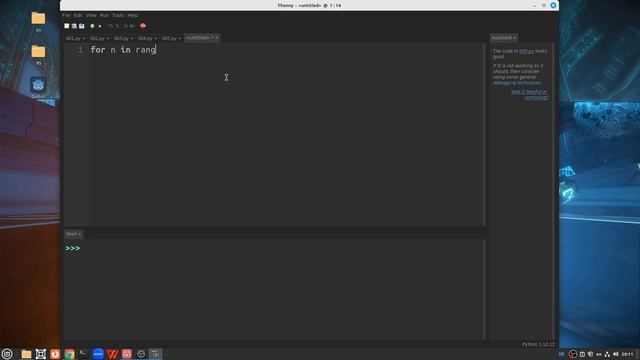Open the Help menu
The width and height of the screenshot is (640, 360).
point(133,16)
